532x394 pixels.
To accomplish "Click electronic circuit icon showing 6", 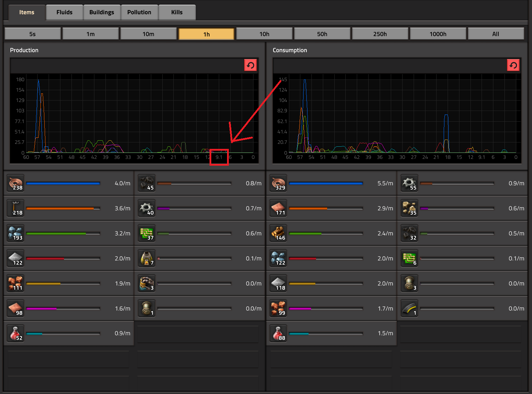I will point(409,258).
